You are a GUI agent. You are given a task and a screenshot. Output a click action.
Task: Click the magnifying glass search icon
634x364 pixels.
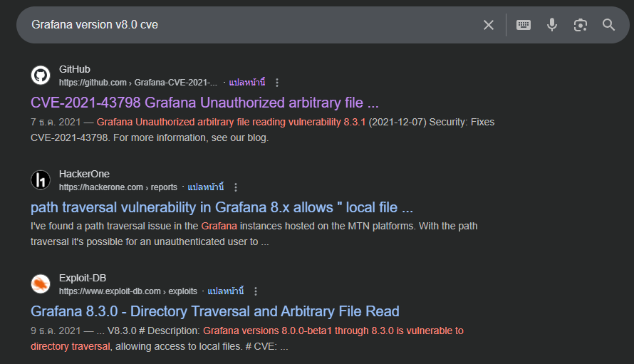pos(609,25)
